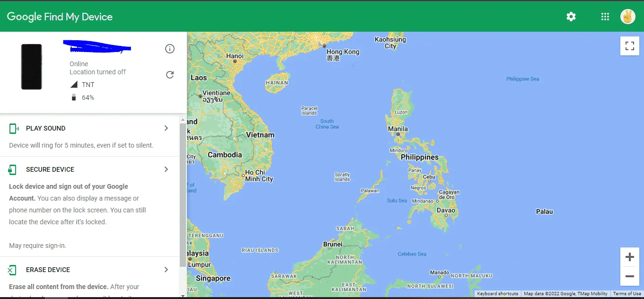Click the Vietnam country label
This screenshot has height=299, width=644.
click(260, 135)
